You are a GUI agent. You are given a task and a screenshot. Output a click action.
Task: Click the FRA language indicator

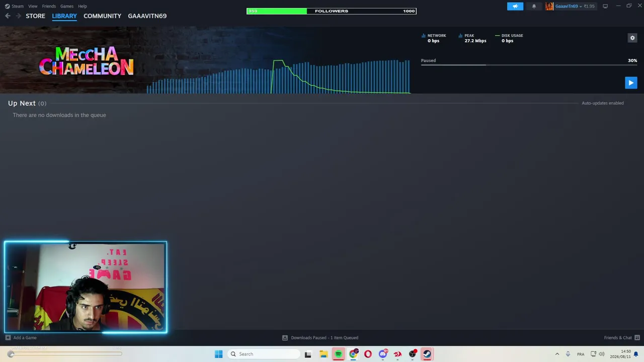[581, 354]
